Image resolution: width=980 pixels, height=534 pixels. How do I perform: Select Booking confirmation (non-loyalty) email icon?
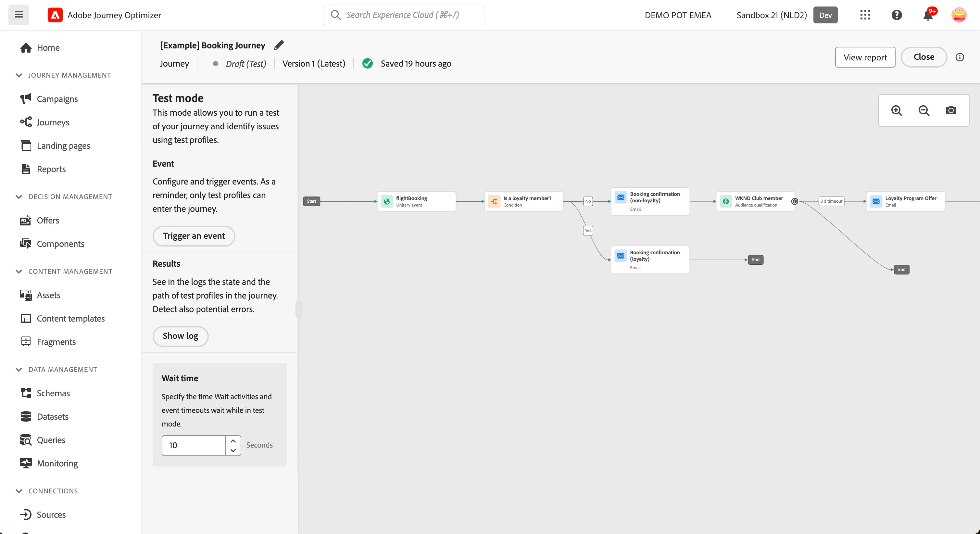coord(621,197)
